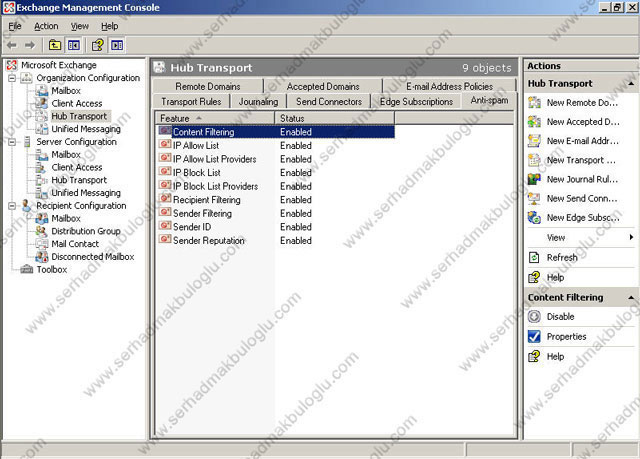
Task: Select Client Access under Organization Configuration
Action: [77, 103]
